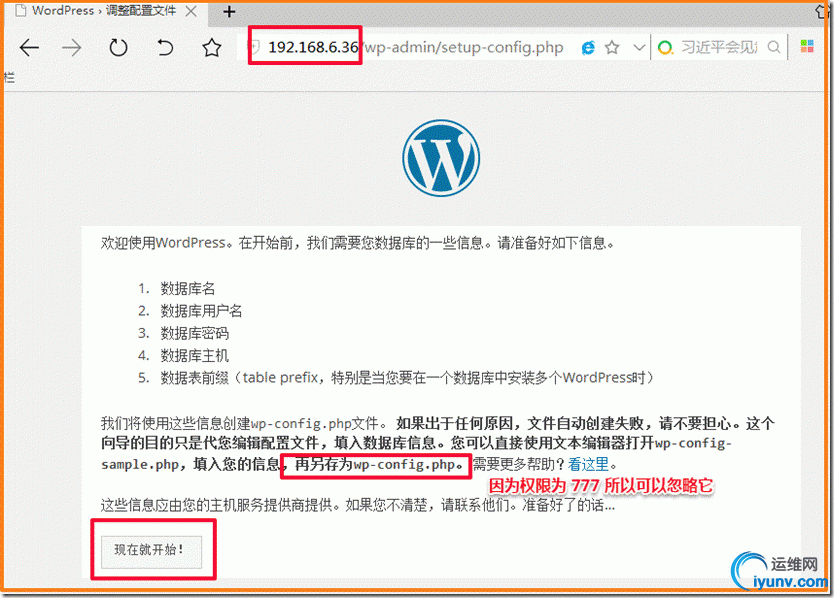Add this page to favorites with the toolbar star
Image resolution: width=834 pixels, height=598 pixels.
pyautogui.click(x=212, y=48)
